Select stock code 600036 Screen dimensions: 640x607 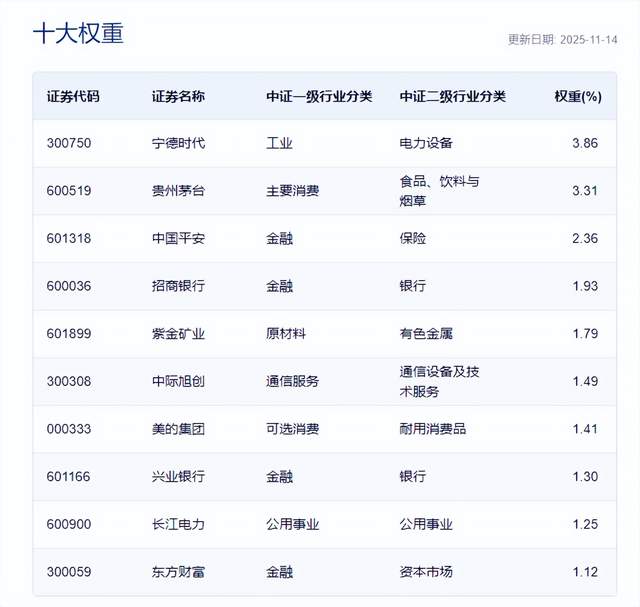(x=69, y=286)
